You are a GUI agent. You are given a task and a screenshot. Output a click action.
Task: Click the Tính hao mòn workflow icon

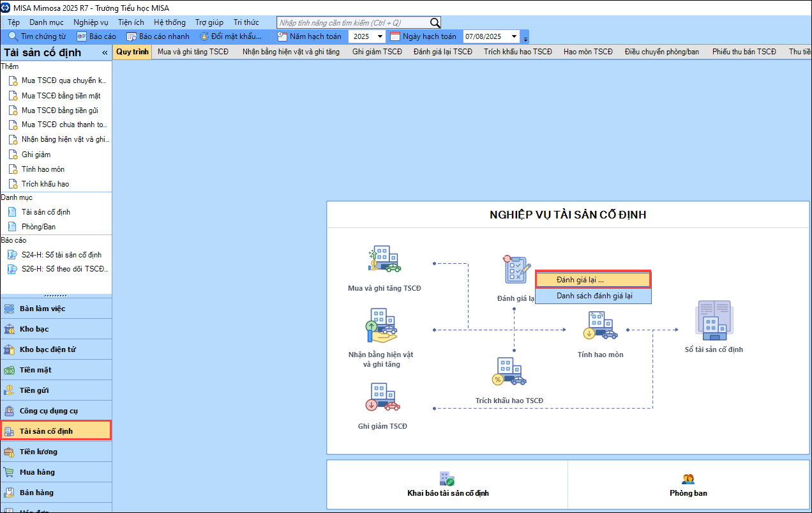click(600, 326)
